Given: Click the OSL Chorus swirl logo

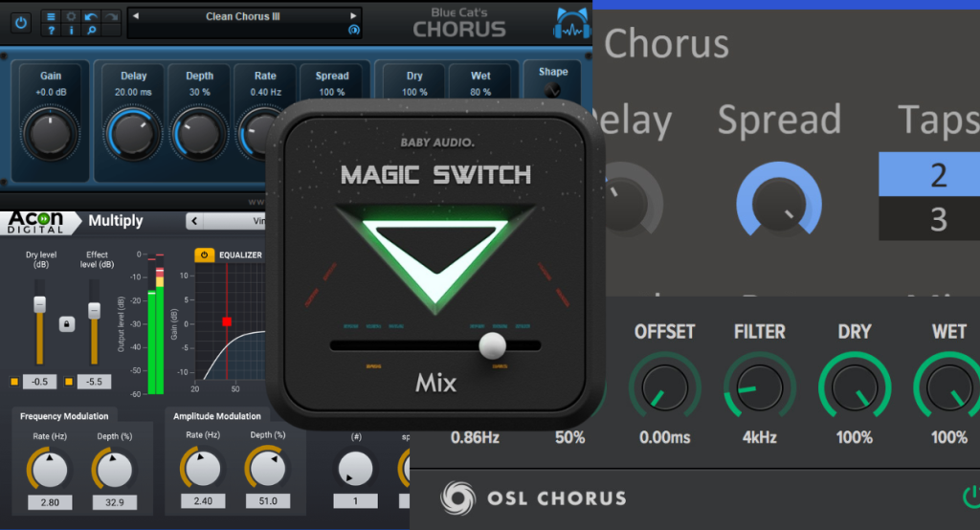Looking at the screenshot, I should 457,497.
